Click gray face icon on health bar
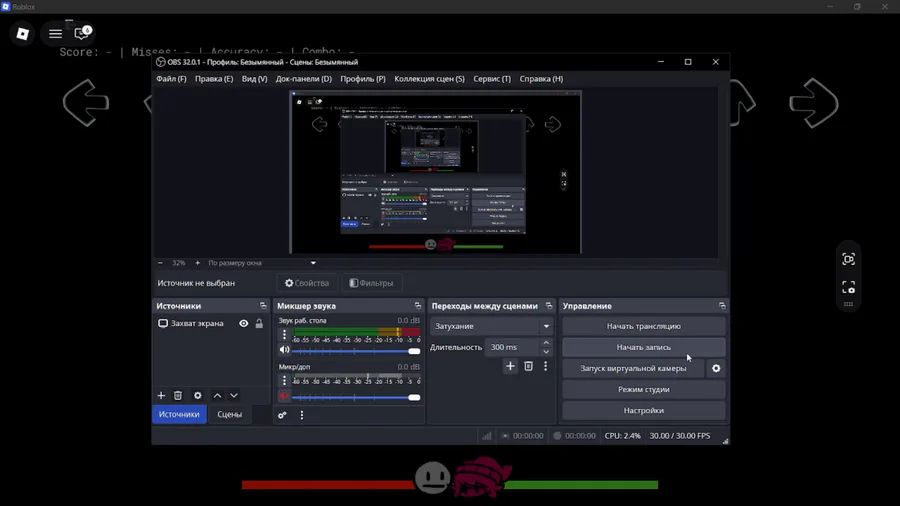900x506 pixels. click(x=432, y=477)
